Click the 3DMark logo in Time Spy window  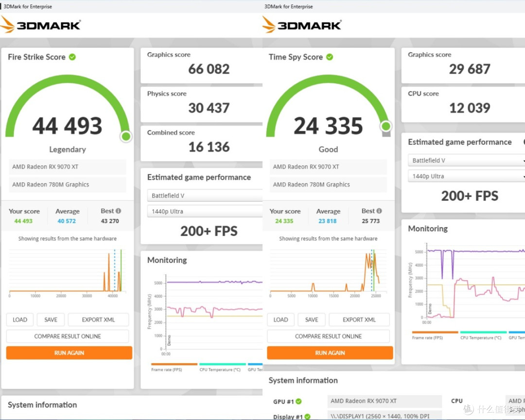[x=301, y=25]
